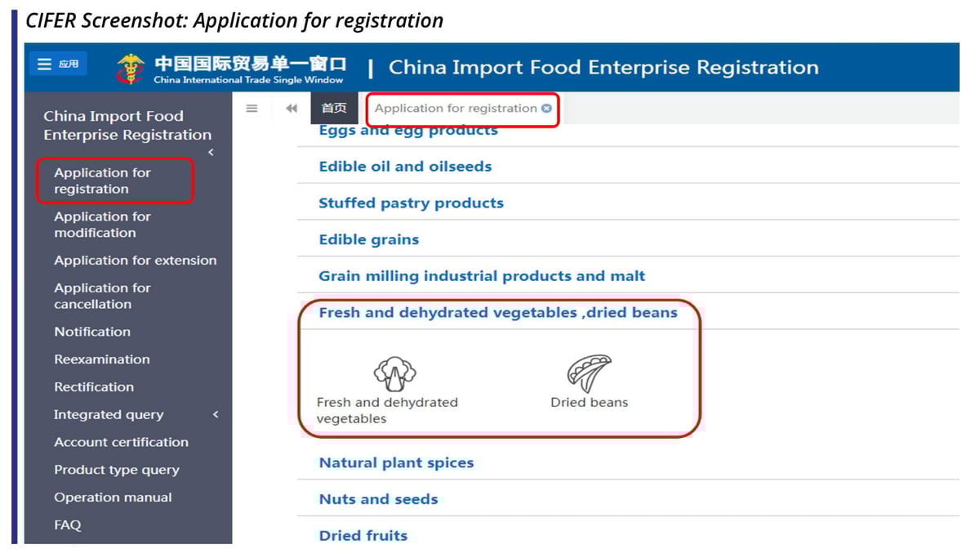
Task: Open Application for modification in sidebar
Action: click(x=102, y=225)
